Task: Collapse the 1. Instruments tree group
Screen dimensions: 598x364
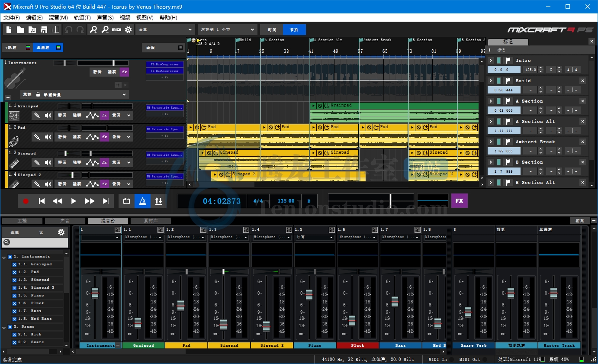Action: pos(4,257)
